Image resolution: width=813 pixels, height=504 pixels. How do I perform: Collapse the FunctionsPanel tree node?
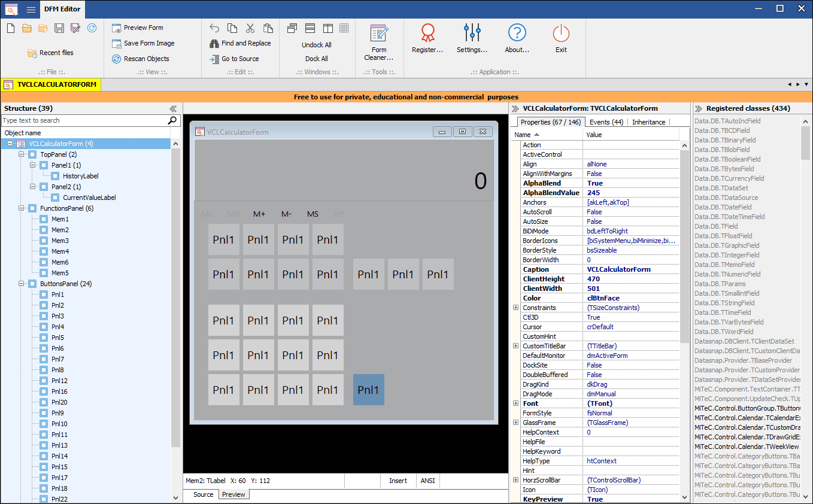[x=22, y=208]
